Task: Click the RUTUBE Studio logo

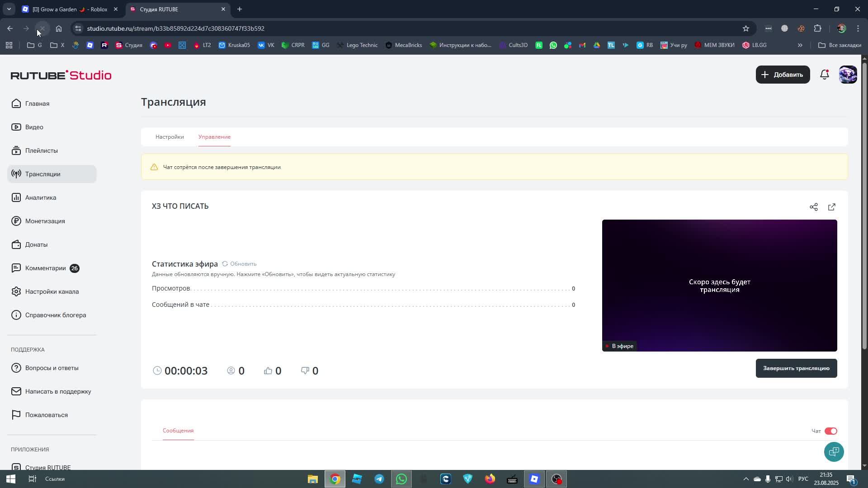Action: (61, 75)
